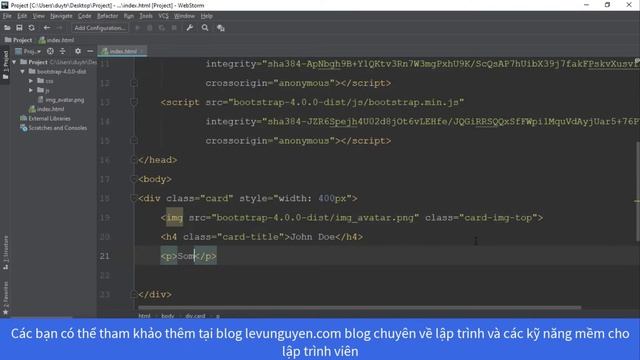Close the index.html editor tab
Viewport: 640px width, 360px height.
coord(142,51)
